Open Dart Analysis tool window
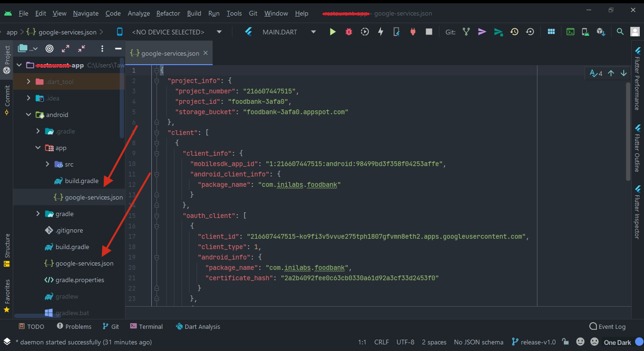 tap(198, 326)
